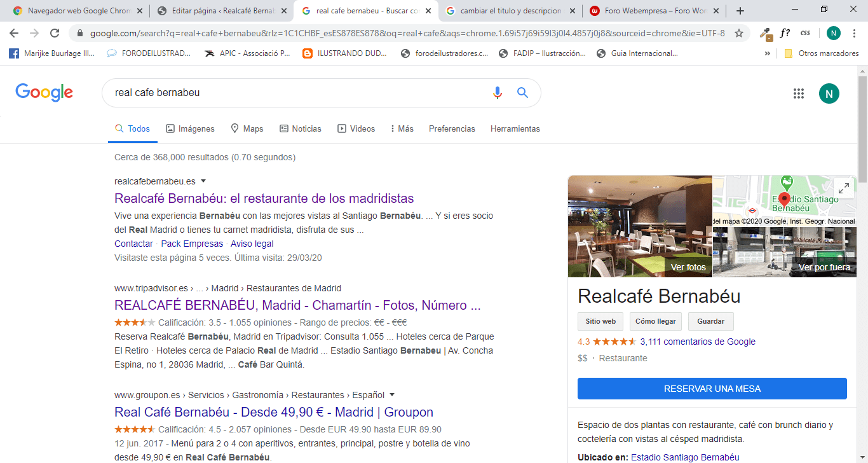Open a new browser tab with plus icon
Viewport: 868px width, 463px height.
pyautogui.click(x=740, y=11)
